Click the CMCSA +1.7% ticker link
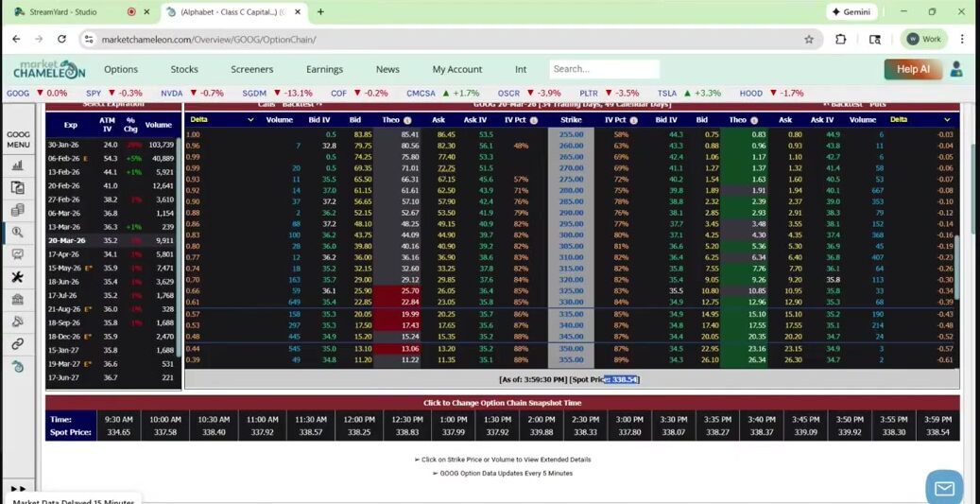This screenshot has width=980, height=504. pyautogui.click(x=442, y=94)
